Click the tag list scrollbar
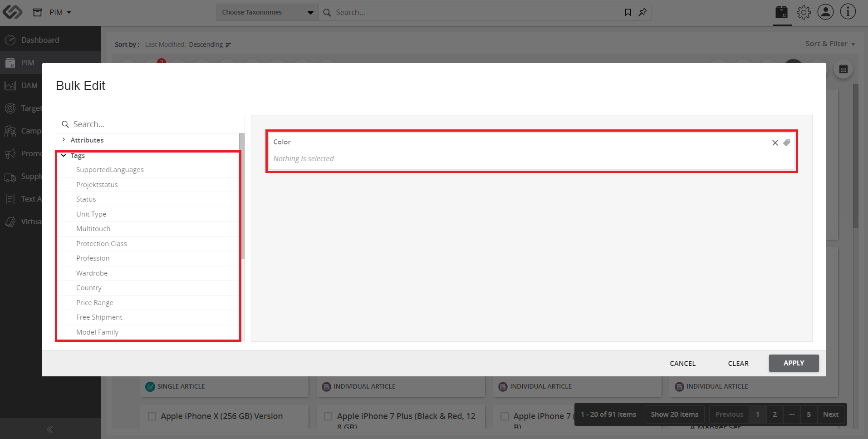This screenshot has width=868, height=439. pos(242,196)
